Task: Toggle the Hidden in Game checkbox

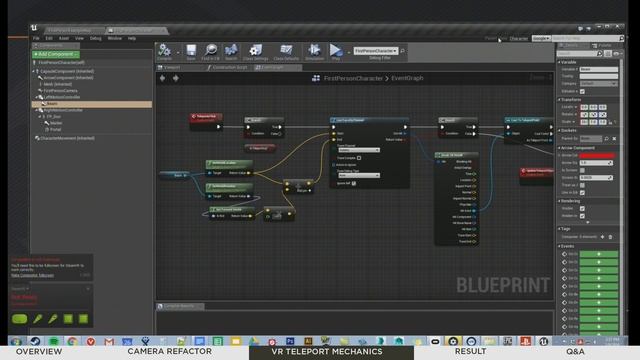Action: [582, 216]
